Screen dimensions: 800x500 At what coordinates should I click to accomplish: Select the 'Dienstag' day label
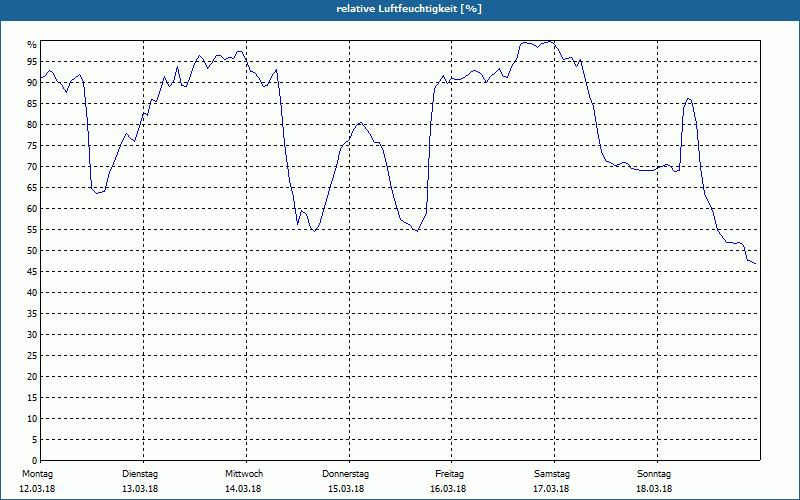(140, 474)
